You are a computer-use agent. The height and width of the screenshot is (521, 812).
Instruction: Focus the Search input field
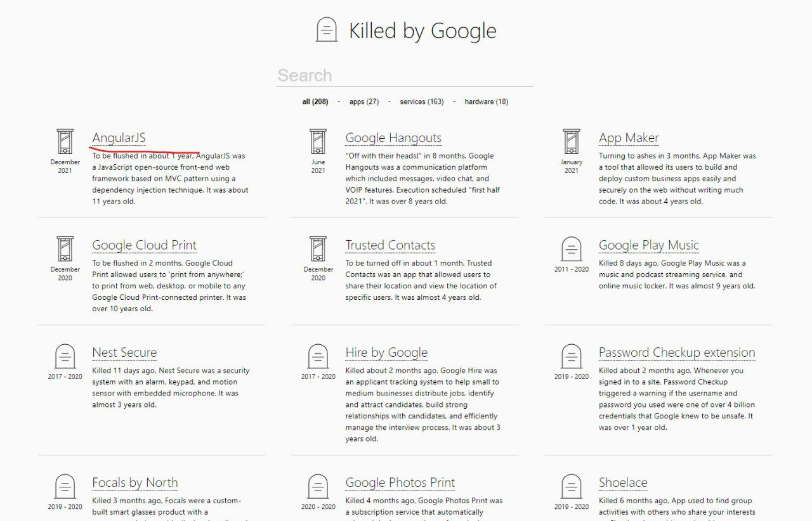[405, 75]
